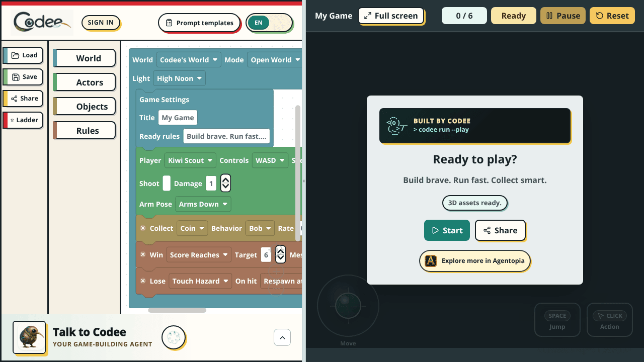Open the Kiwi Scout player dropdown

click(190, 160)
